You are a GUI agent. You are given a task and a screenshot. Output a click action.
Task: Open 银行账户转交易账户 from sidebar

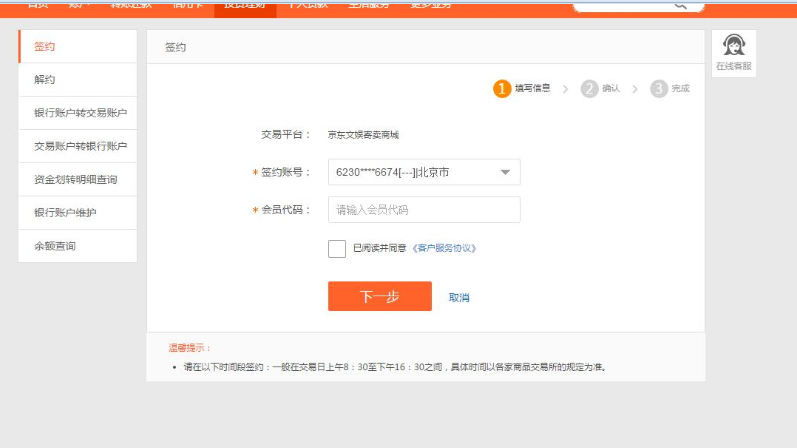[x=77, y=113]
